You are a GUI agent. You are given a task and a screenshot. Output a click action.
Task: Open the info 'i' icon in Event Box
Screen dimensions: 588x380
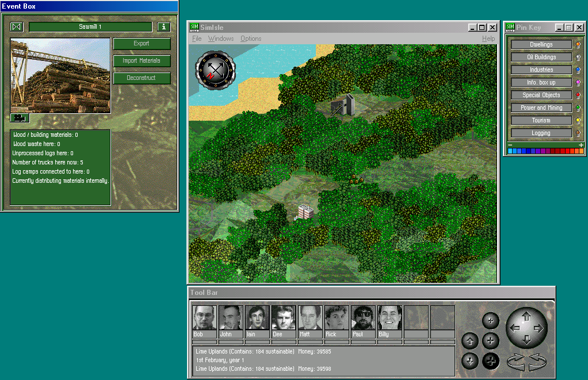pos(164,26)
